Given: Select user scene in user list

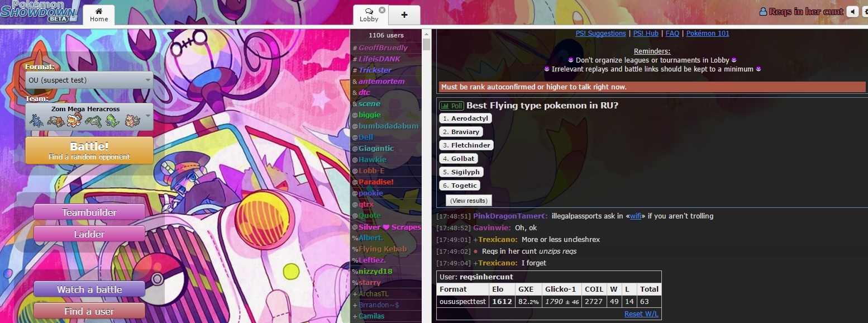Looking at the screenshot, I should pos(386,104).
